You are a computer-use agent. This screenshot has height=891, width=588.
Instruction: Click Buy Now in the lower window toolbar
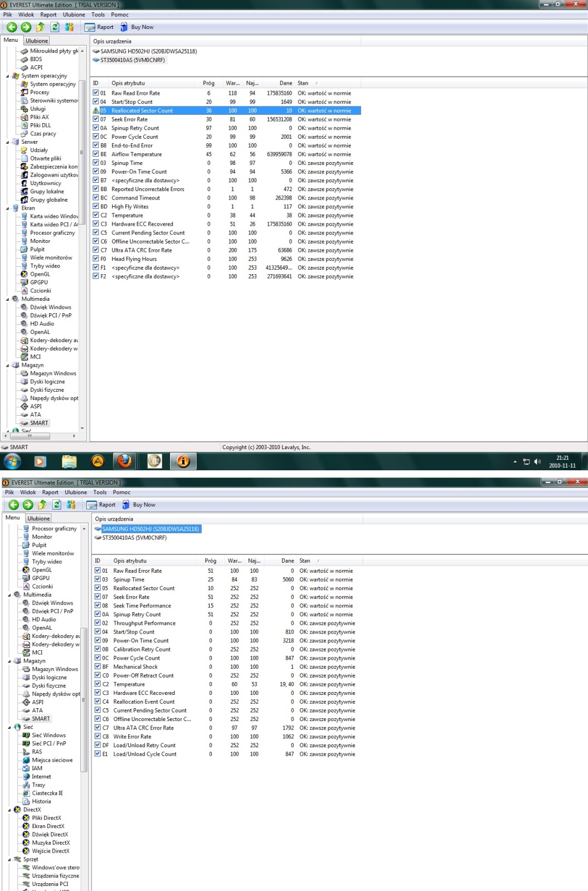138,504
